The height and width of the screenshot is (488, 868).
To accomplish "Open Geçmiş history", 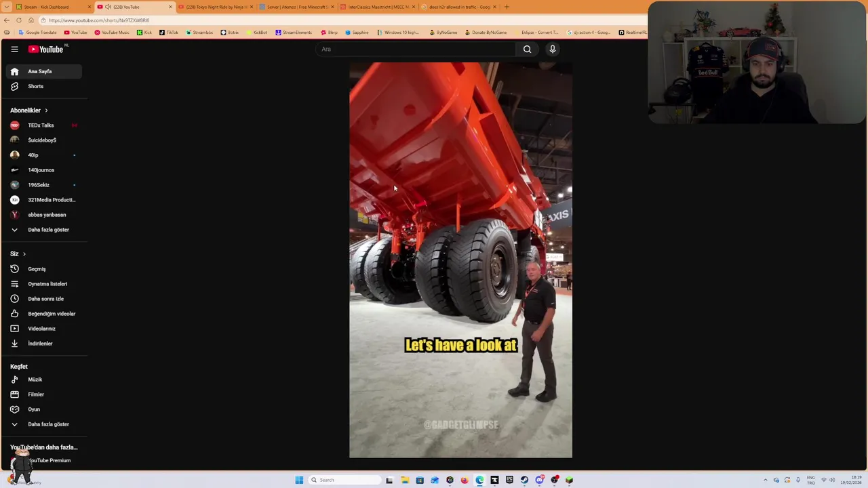I will click(43, 269).
